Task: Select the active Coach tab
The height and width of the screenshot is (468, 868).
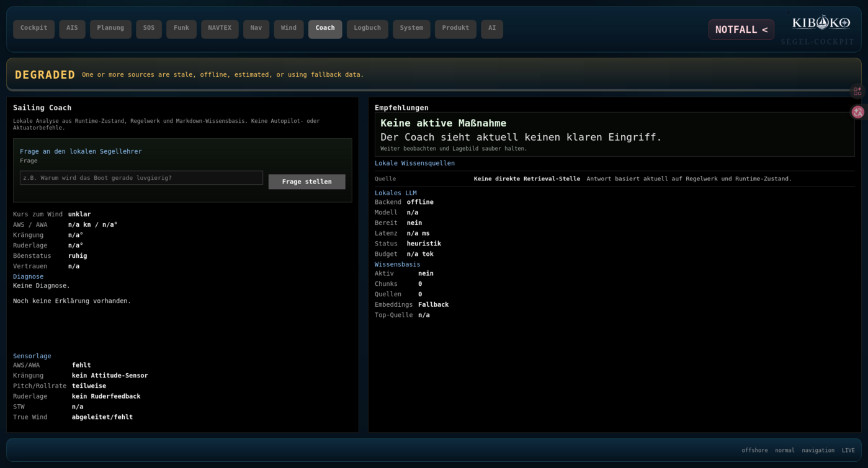Action: pyautogui.click(x=325, y=29)
